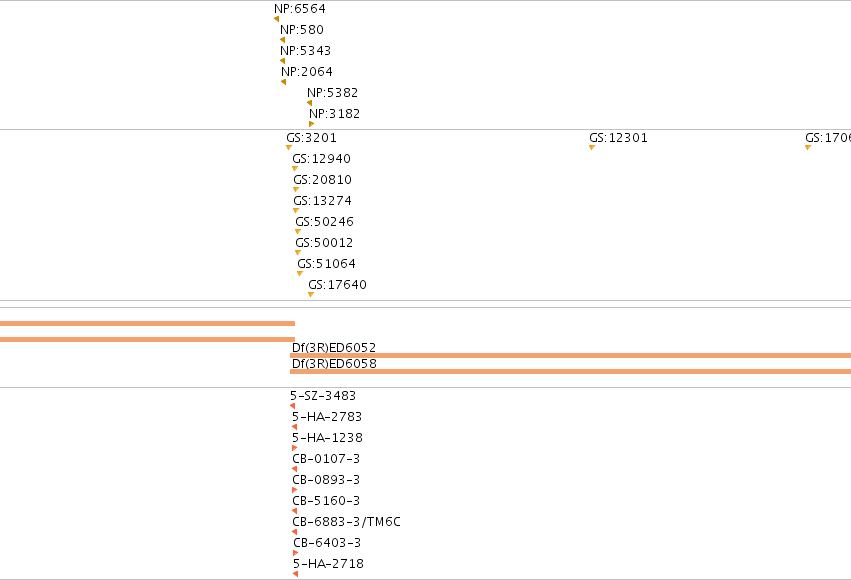Click the NP:5343 insertion label
Image resolution: width=851 pixels, height=580 pixels.
pos(306,51)
